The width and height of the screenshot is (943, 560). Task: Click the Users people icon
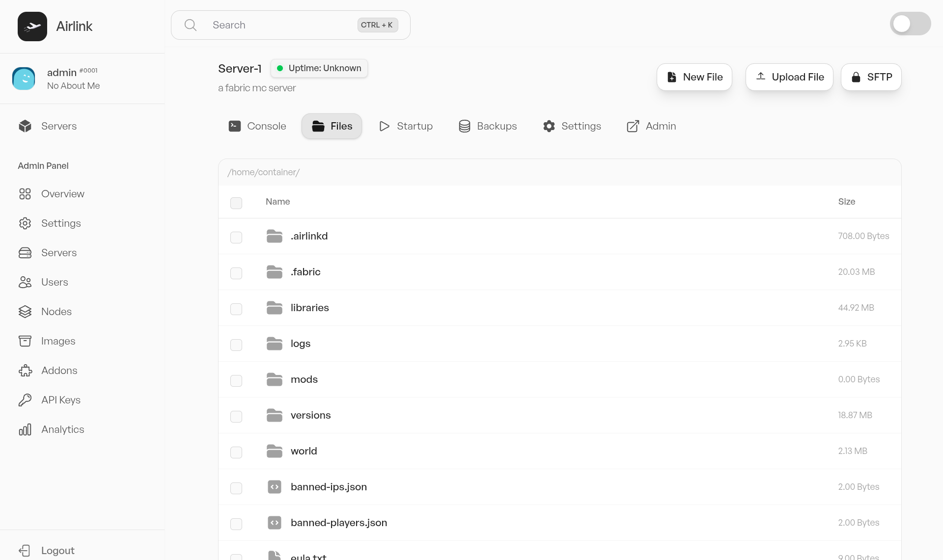(x=25, y=282)
